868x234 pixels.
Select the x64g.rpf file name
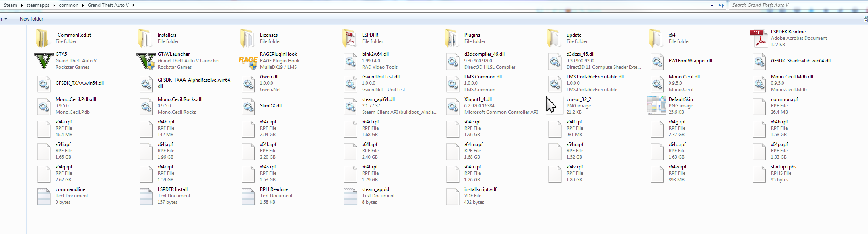pos(677,122)
